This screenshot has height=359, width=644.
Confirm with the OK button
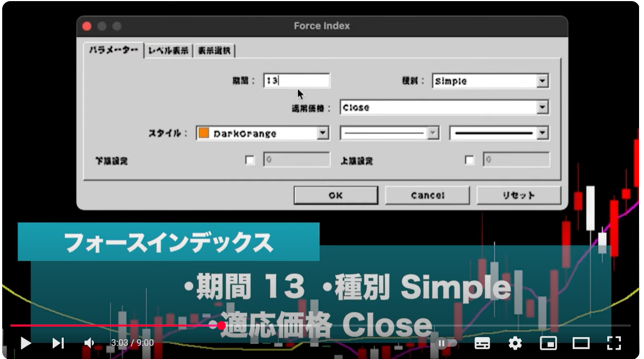pos(336,195)
